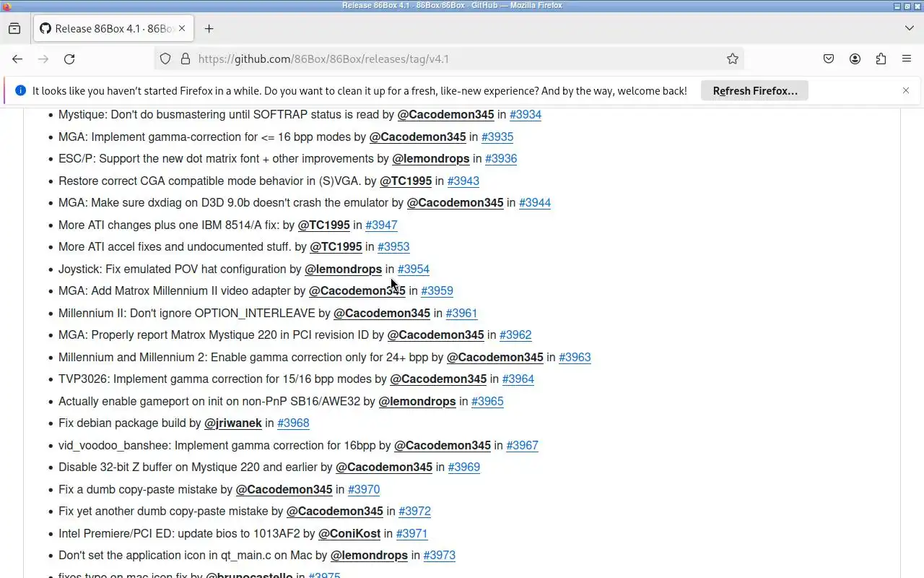Image resolution: width=924 pixels, height=578 pixels.
Task: Open the Firefox View icon
Action: pyautogui.click(x=14, y=28)
